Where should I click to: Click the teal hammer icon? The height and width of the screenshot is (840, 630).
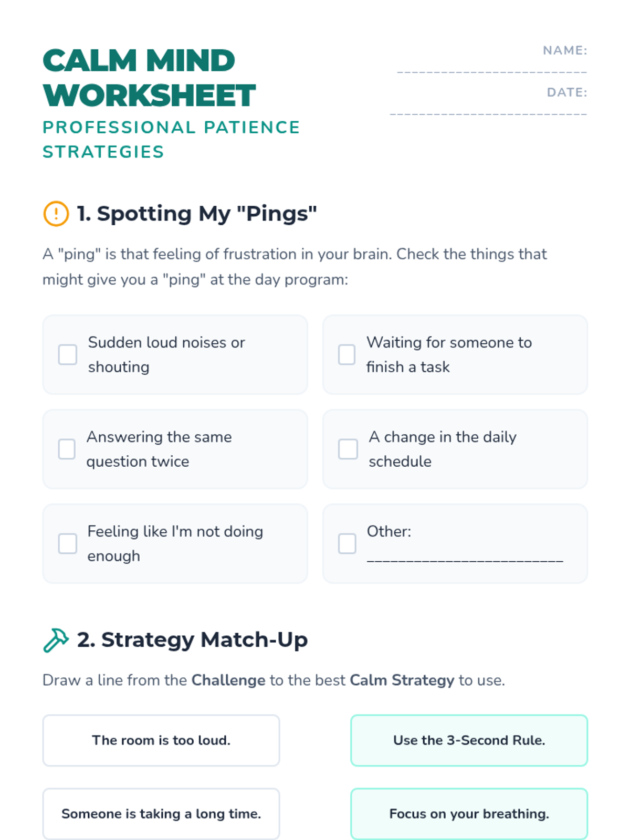click(x=56, y=640)
